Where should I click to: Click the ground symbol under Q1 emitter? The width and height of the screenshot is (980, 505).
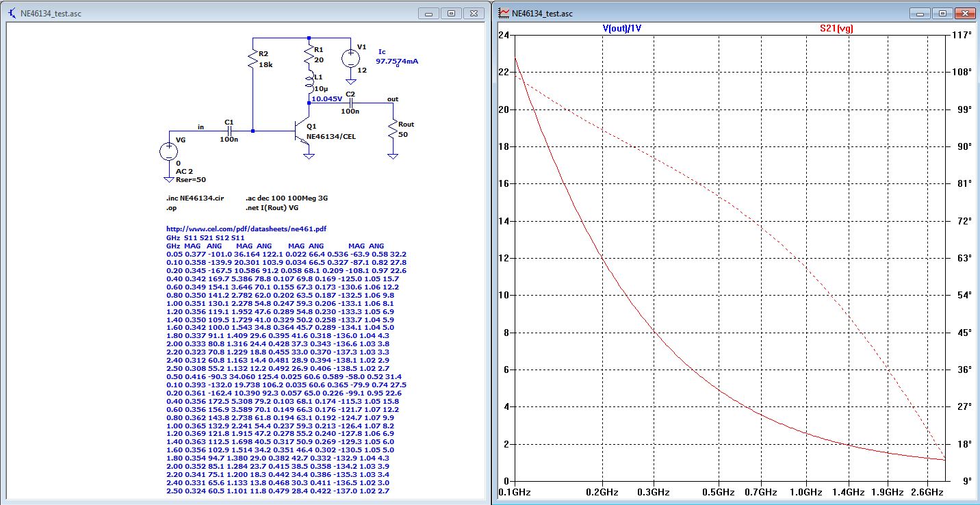[309, 156]
